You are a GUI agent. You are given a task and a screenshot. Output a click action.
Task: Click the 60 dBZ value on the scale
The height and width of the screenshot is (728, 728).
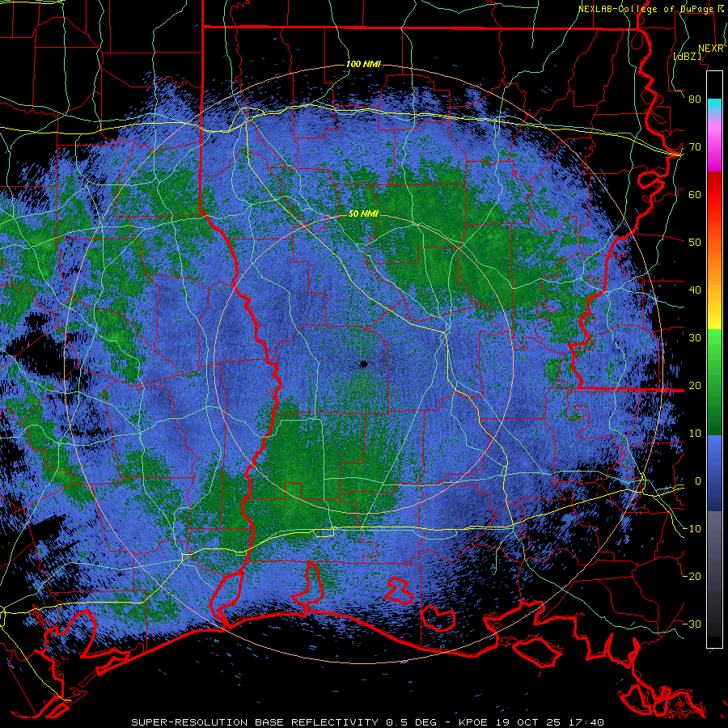click(x=695, y=194)
